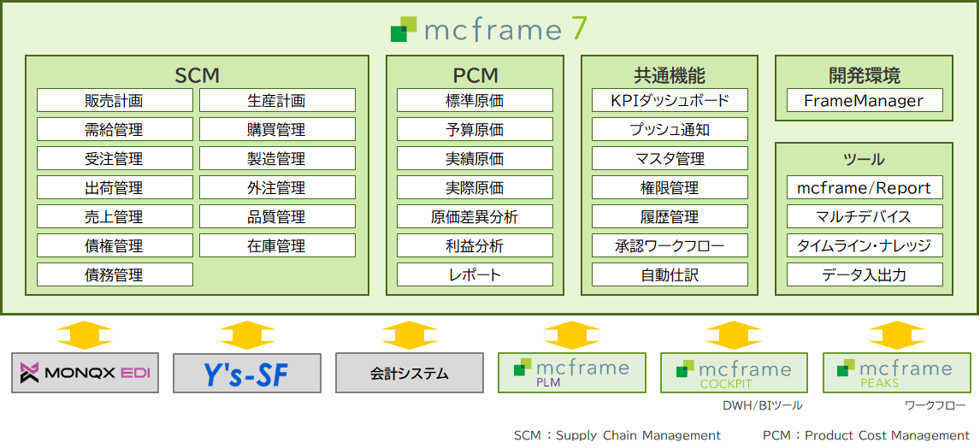
Task: Select 権限管理 box
Action: coord(670,187)
